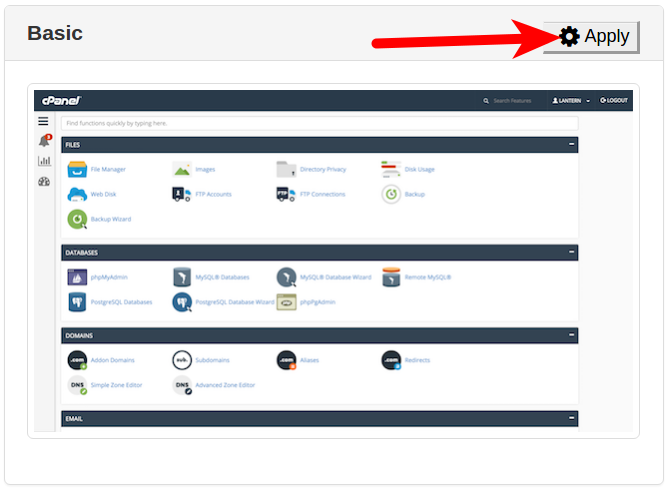
Task: Open the Redirects icon
Action: [x=391, y=360]
